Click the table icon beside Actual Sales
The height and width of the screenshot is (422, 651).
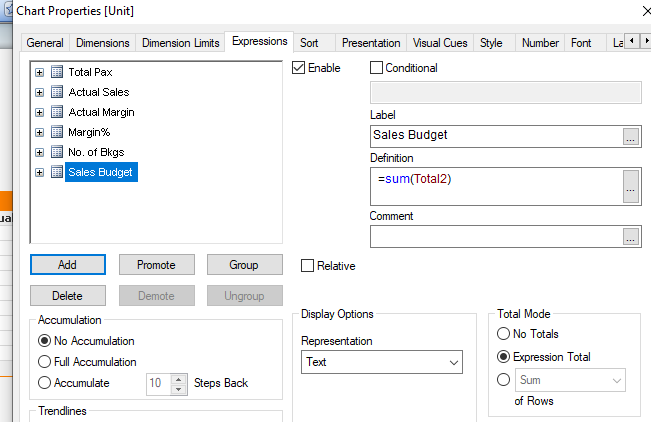coord(57,92)
